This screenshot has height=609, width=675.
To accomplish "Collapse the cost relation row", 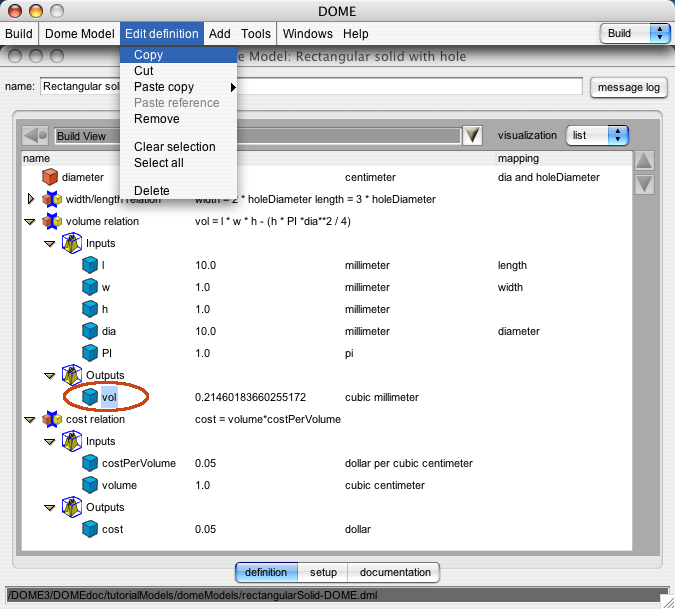I will point(30,420).
